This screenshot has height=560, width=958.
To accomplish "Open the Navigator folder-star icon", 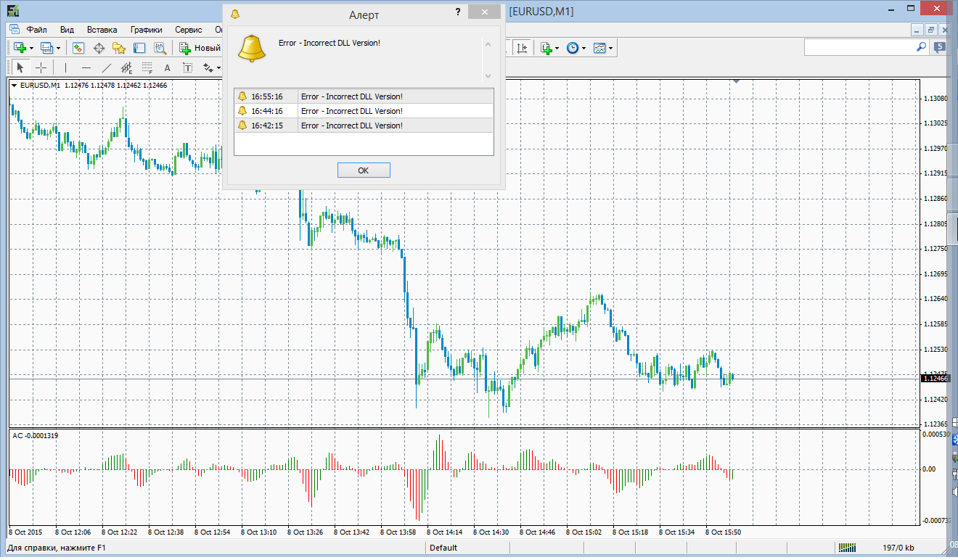I will pos(119,48).
